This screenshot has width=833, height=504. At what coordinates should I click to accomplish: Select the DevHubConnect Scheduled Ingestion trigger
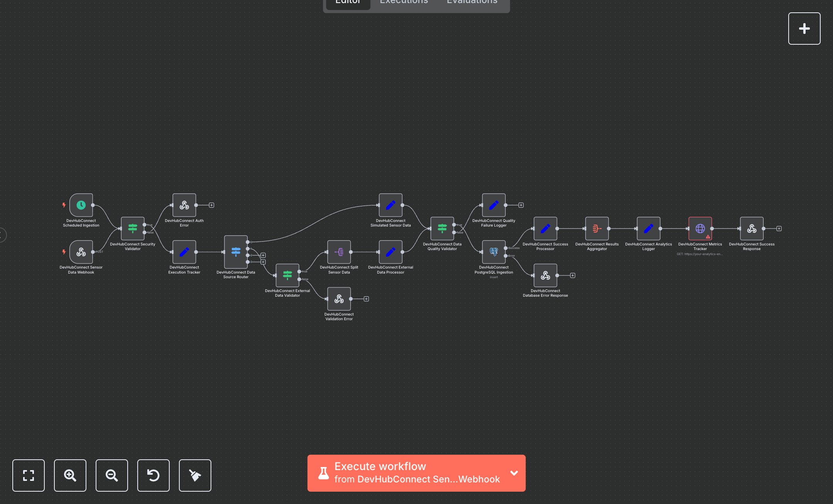(x=81, y=205)
